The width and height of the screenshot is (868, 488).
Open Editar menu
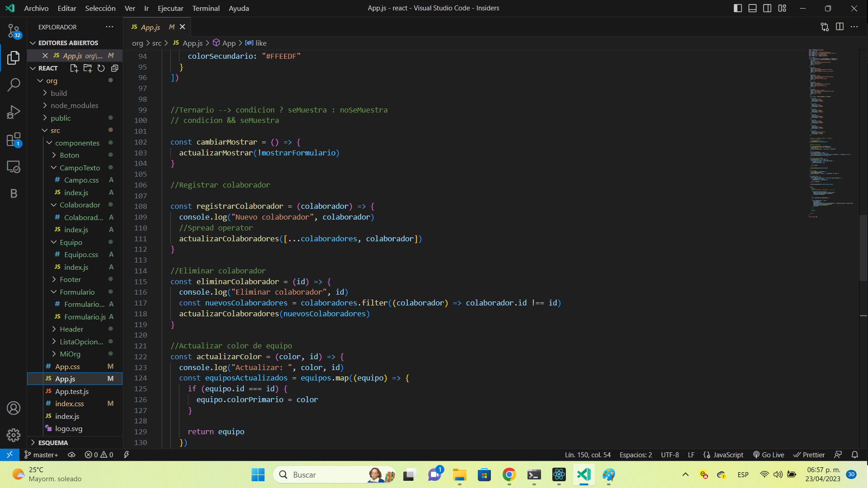(x=67, y=8)
